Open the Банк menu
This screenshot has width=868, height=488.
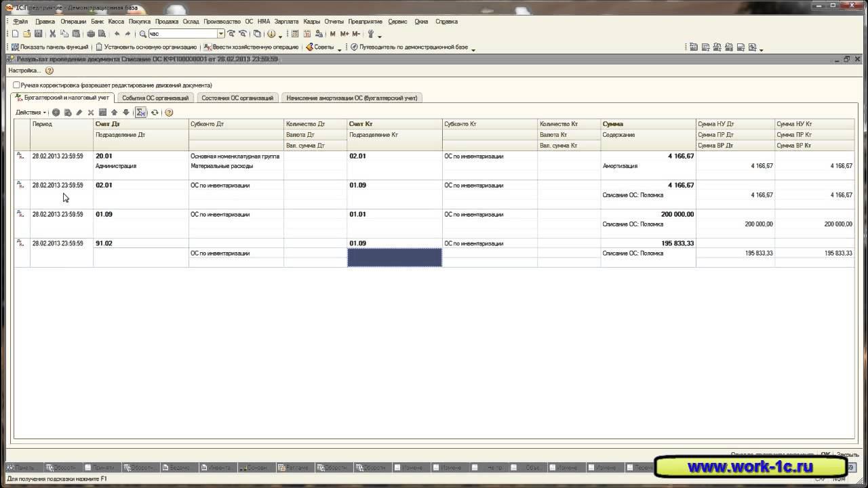[x=98, y=22]
